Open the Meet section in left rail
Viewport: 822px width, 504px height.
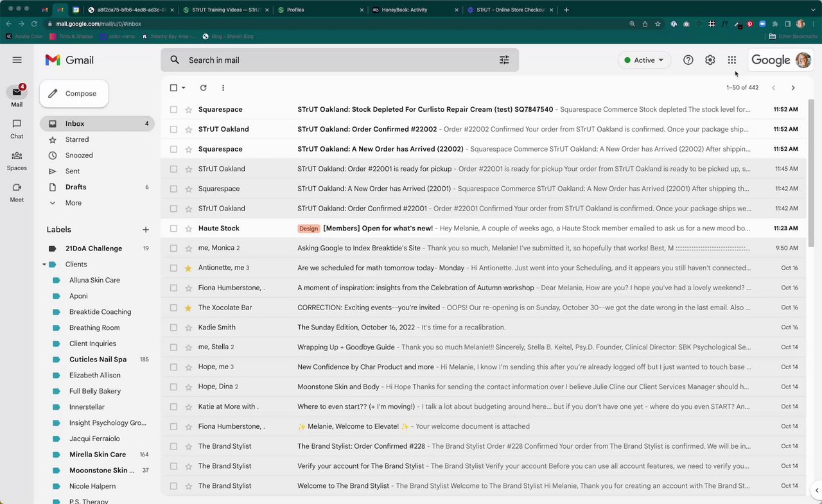point(17,191)
